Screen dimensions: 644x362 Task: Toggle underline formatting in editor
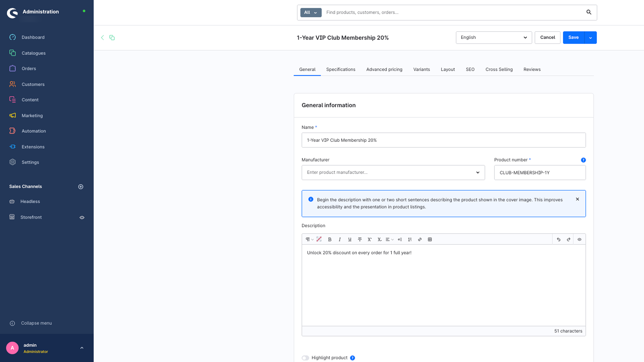350,239
